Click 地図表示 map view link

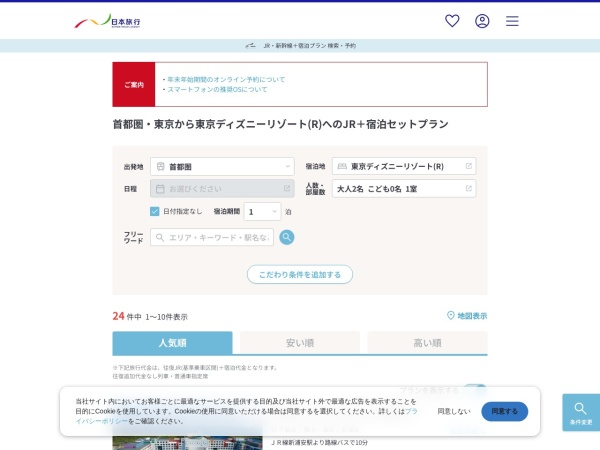tap(467, 316)
